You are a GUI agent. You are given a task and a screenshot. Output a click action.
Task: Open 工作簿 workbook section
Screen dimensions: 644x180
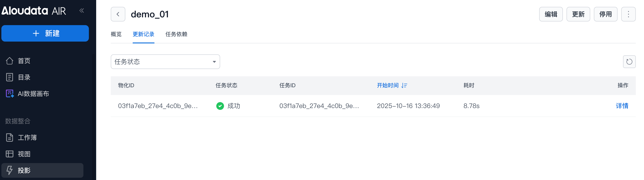click(x=27, y=138)
